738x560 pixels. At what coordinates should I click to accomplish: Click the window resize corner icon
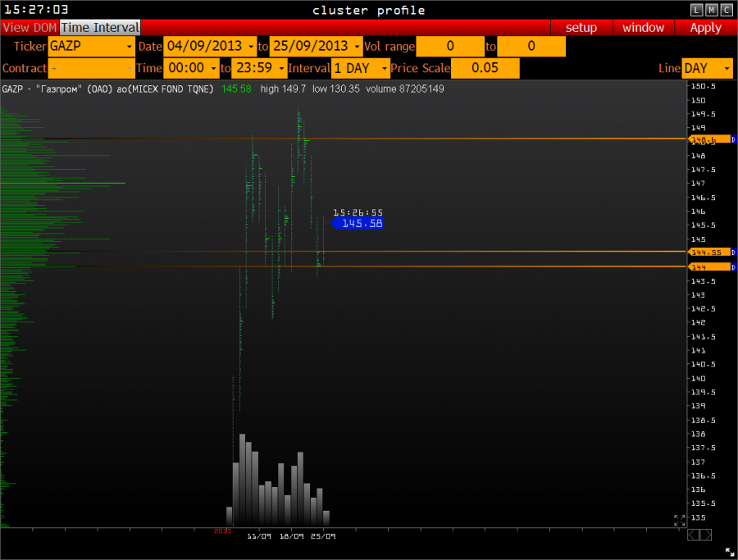pyautogui.click(x=730, y=553)
